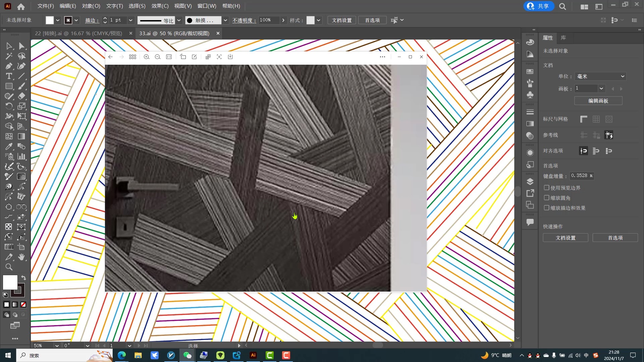644x362 pixels.
Task: Click back arrow in image viewer
Action: pyautogui.click(x=110, y=57)
